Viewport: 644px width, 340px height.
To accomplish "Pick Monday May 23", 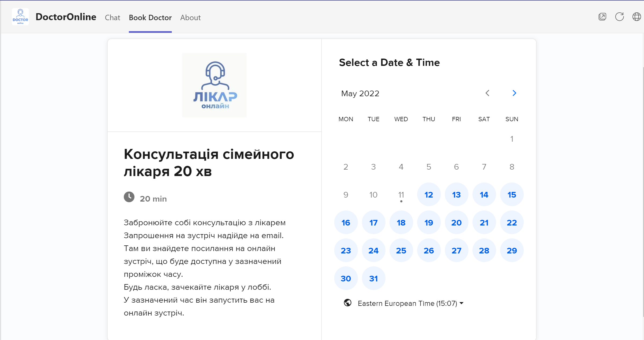I will pos(346,250).
